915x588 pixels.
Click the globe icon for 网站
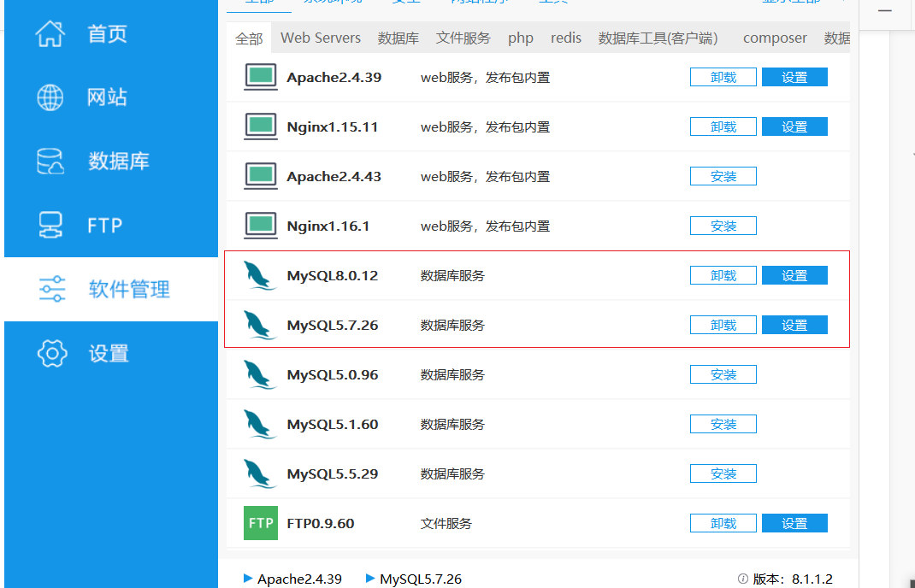pyautogui.click(x=50, y=97)
